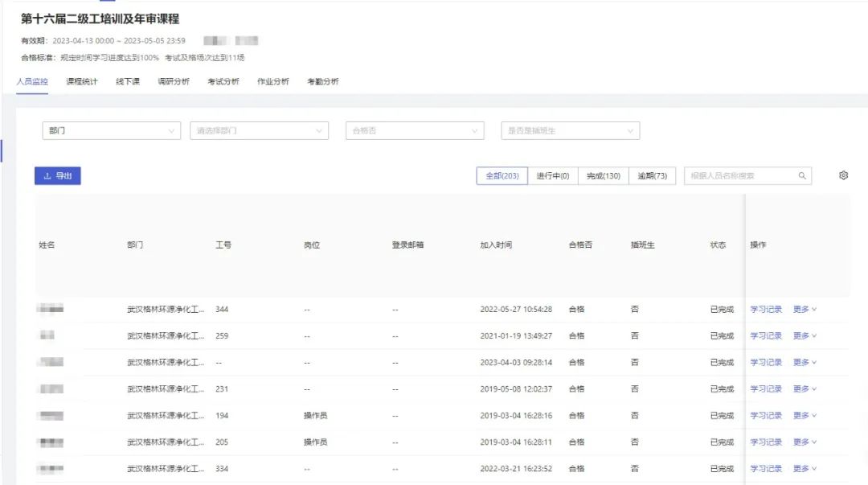Open 学习记录 for employee 259
The image size is (868, 485).
click(x=766, y=336)
